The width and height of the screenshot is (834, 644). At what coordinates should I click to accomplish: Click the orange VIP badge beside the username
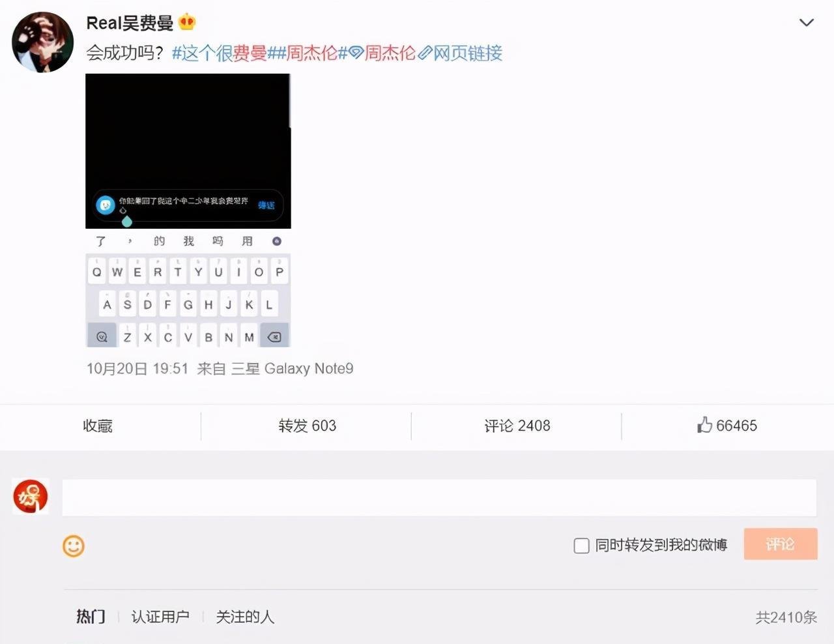click(x=187, y=22)
